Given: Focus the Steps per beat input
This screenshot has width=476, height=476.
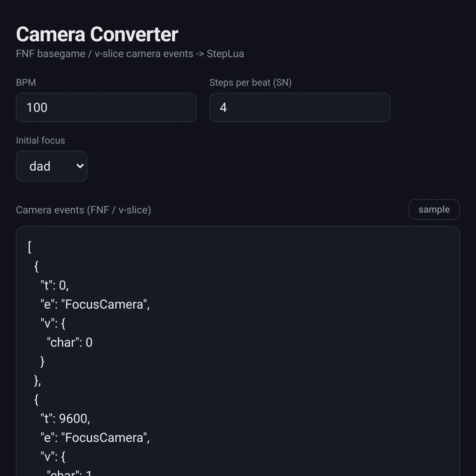Looking at the screenshot, I should pos(299,107).
